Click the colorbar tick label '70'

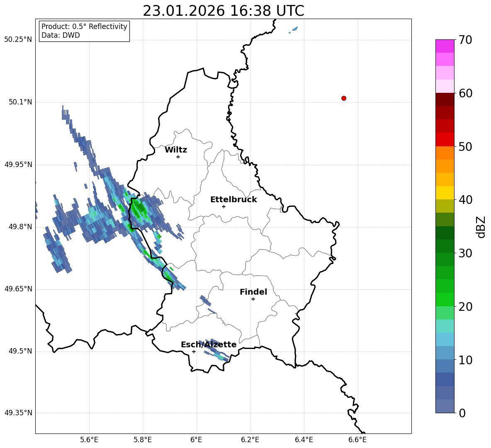465,40
